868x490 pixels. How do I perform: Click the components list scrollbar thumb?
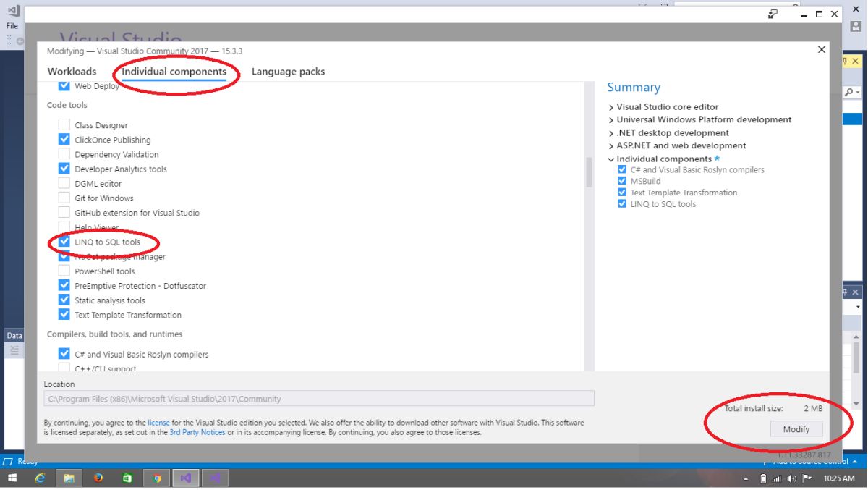coord(589,172)
